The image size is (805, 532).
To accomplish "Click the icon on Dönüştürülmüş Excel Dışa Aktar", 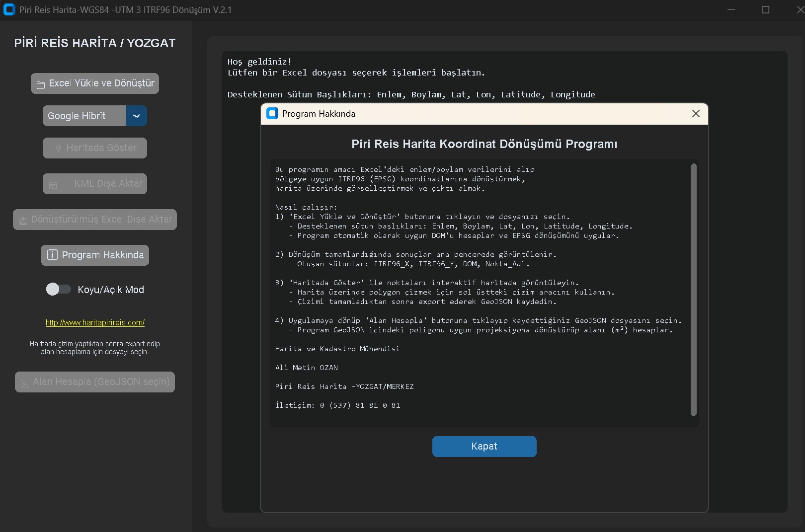I will [23, 221].
